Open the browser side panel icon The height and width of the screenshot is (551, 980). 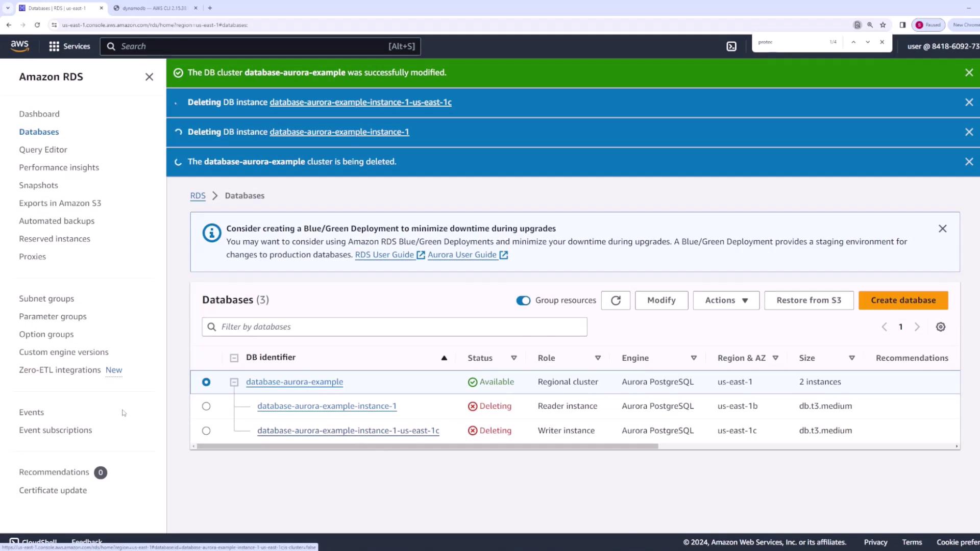[x=902, y=25]
